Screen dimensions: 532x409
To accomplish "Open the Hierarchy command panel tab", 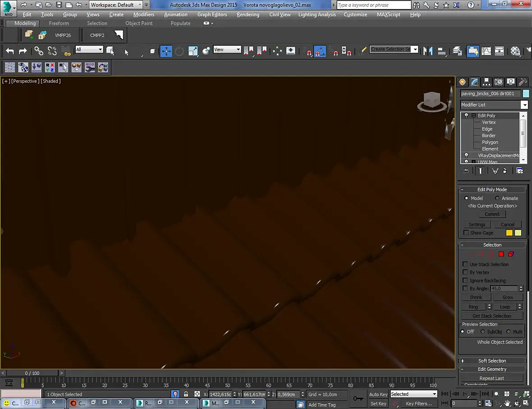I will click(486, 82).
